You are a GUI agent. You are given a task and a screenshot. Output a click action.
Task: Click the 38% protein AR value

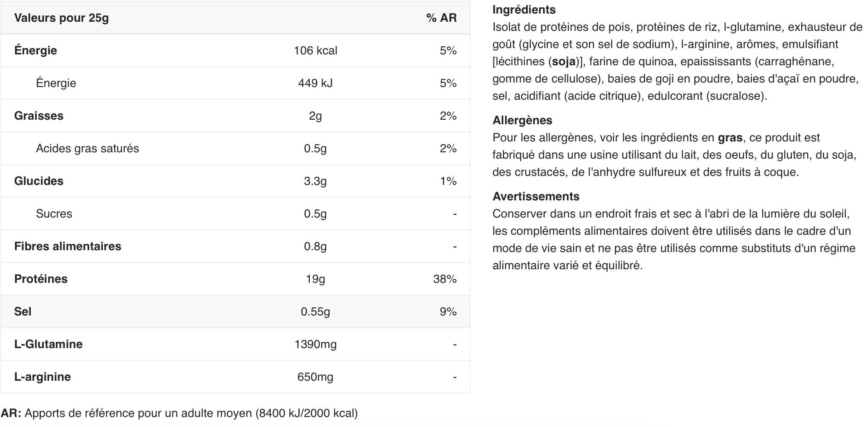(x=444, y=279)
